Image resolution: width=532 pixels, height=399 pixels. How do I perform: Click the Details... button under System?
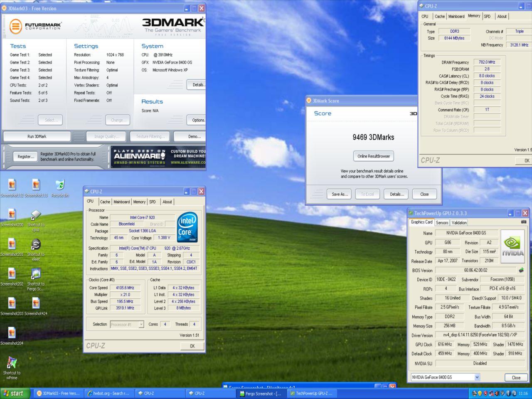[196, 85]
